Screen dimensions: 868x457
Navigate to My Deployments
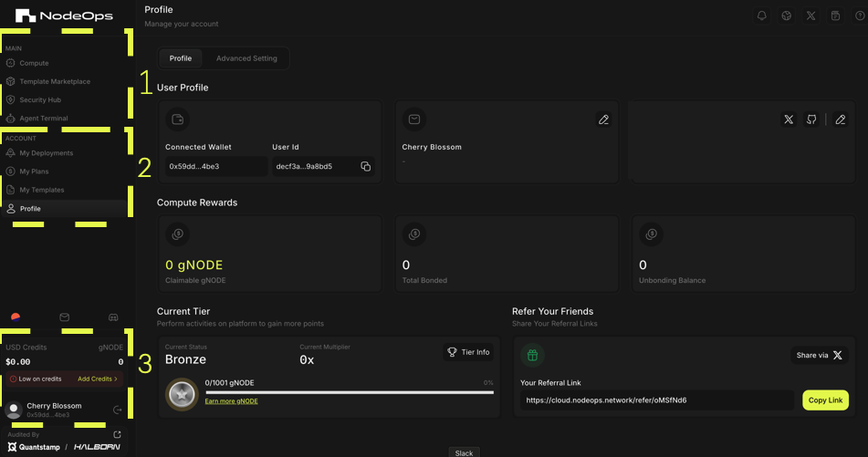click(46, 152)
